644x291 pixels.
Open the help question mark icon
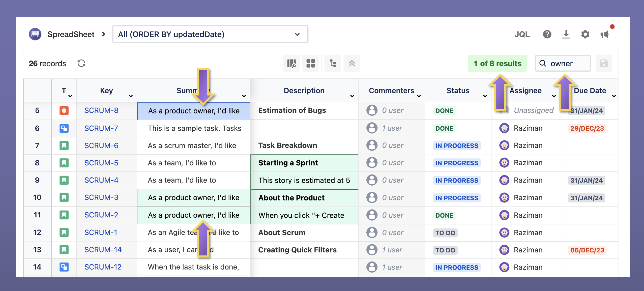coord(547,34)
